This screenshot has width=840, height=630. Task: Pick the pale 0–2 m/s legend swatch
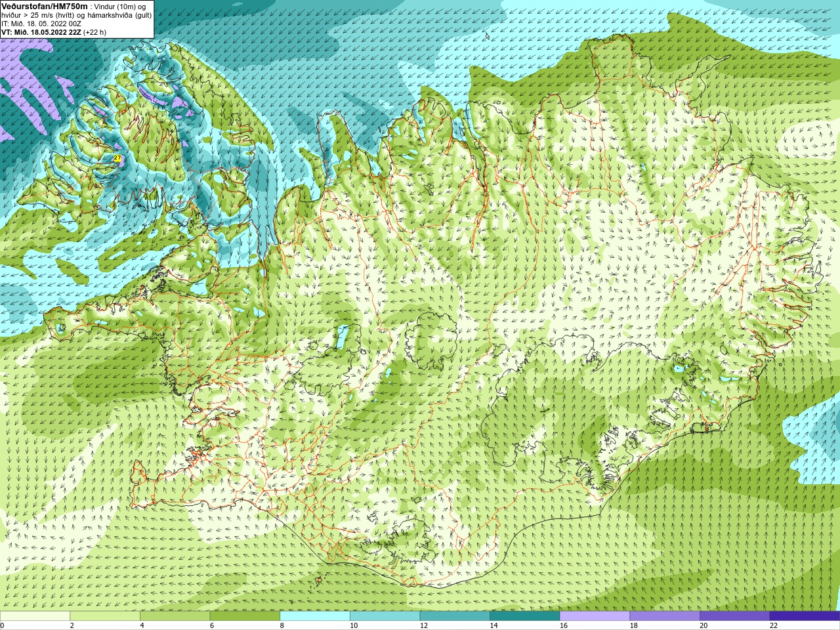pos(35,616)
